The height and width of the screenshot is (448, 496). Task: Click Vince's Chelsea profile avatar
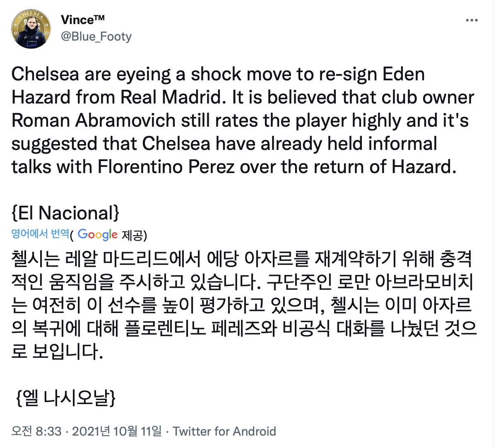click(31, 29)
